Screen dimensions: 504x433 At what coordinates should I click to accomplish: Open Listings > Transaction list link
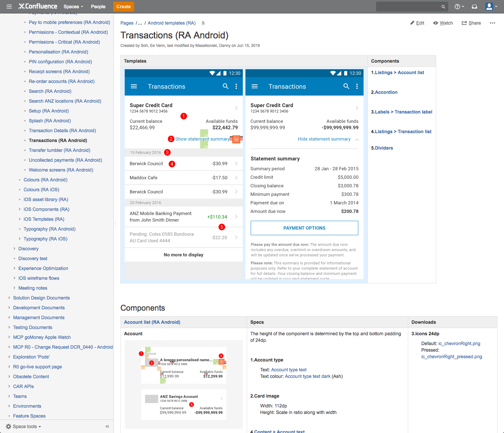click(x=403, y=132)
